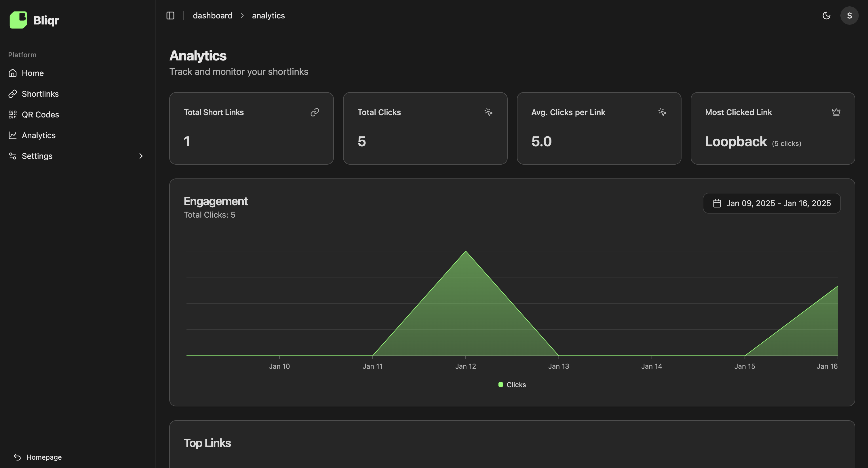The width and height of the screenshot is (868, 468).
Task: Toggle dark mode moon icon
Action: [826, 16]
